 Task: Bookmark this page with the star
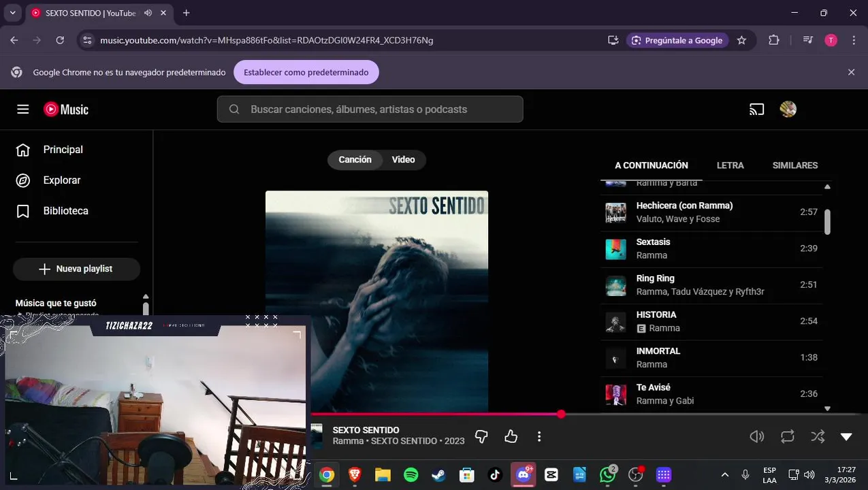pyautogui.click(x=741, y=40)
